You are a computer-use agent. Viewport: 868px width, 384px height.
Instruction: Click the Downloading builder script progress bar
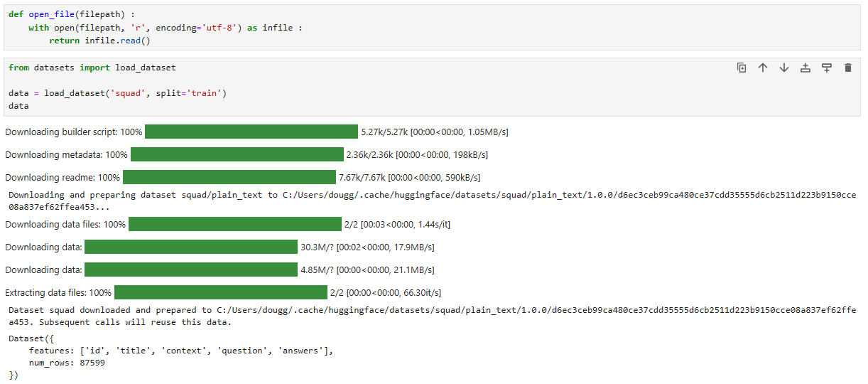coord(251,132)
